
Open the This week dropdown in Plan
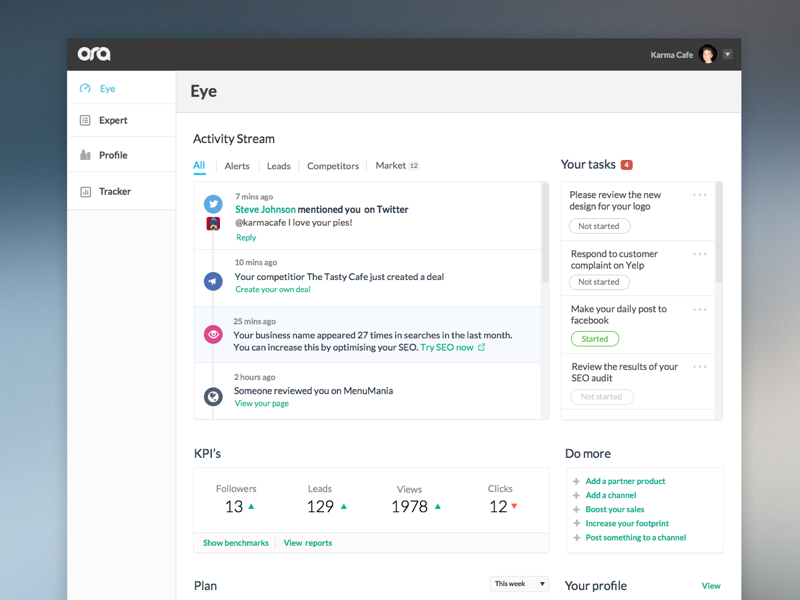point(518,584)
